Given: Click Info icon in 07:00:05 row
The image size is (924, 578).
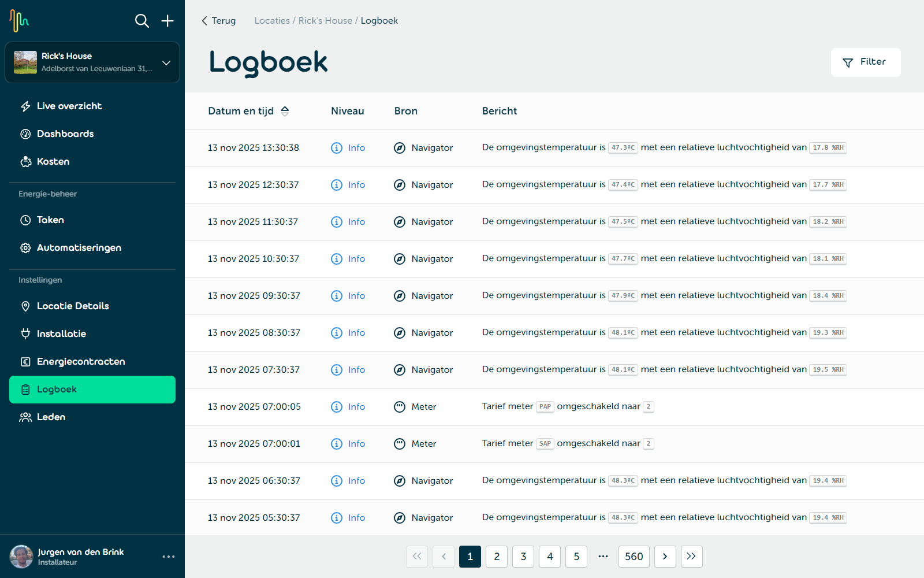Looking at the screenshot, I should pyautogui.click(x=337, y=407).
